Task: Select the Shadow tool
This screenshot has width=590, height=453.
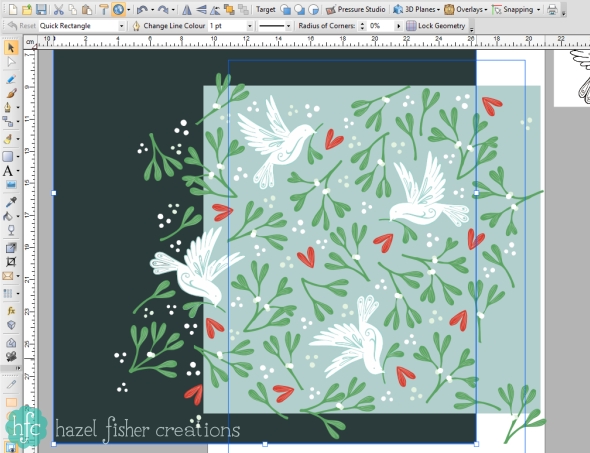Action: (11, 248)
